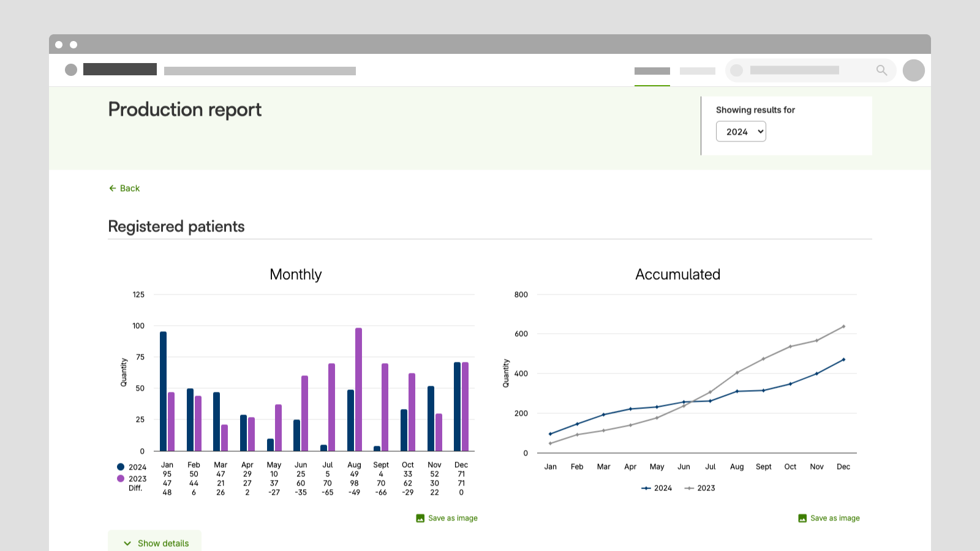Open the user avatar in header
980x551 pixels.
tap(914, 70)
